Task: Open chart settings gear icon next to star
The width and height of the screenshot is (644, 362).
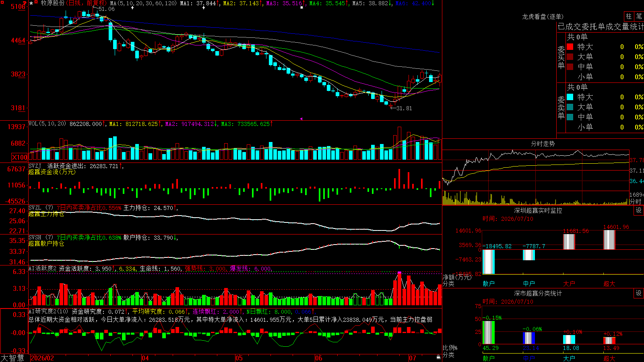Action: (x=37, y=3)
